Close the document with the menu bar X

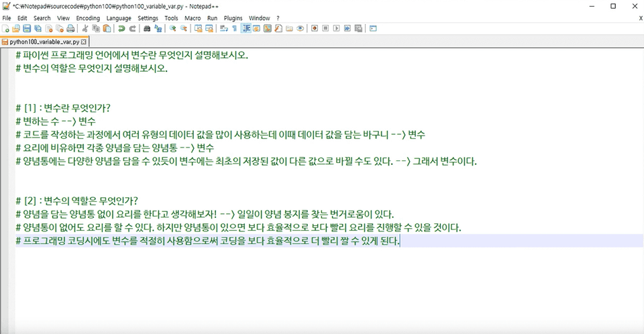[x=641, y=18]
